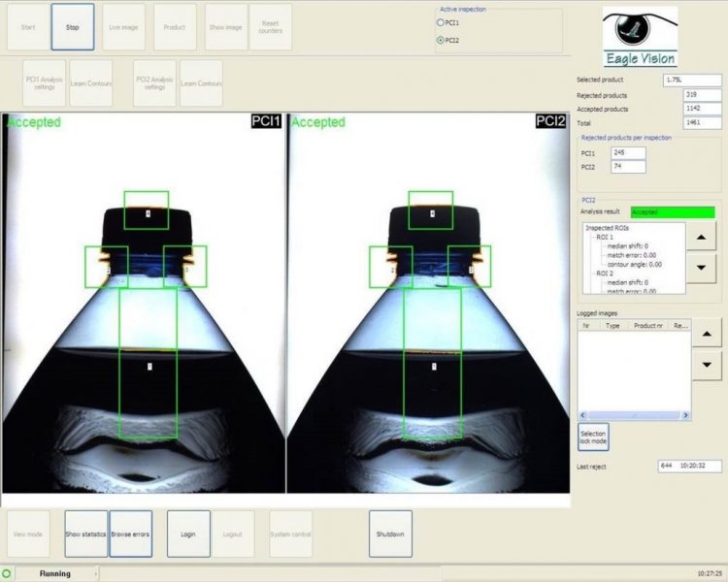This screenshot has height=582, width=728.
Task: Open System control
Action: coord(290,534)
